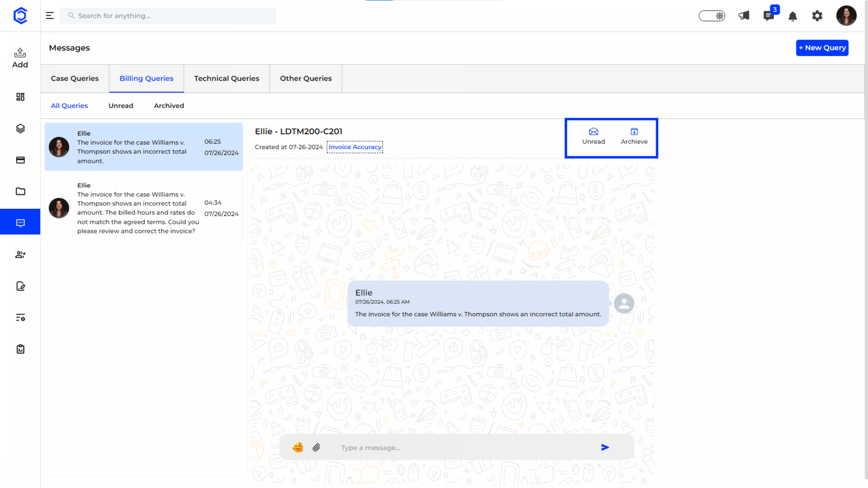Toggle the light/dark theme switch
Screen dimensions: 868x488
(712, 16)
